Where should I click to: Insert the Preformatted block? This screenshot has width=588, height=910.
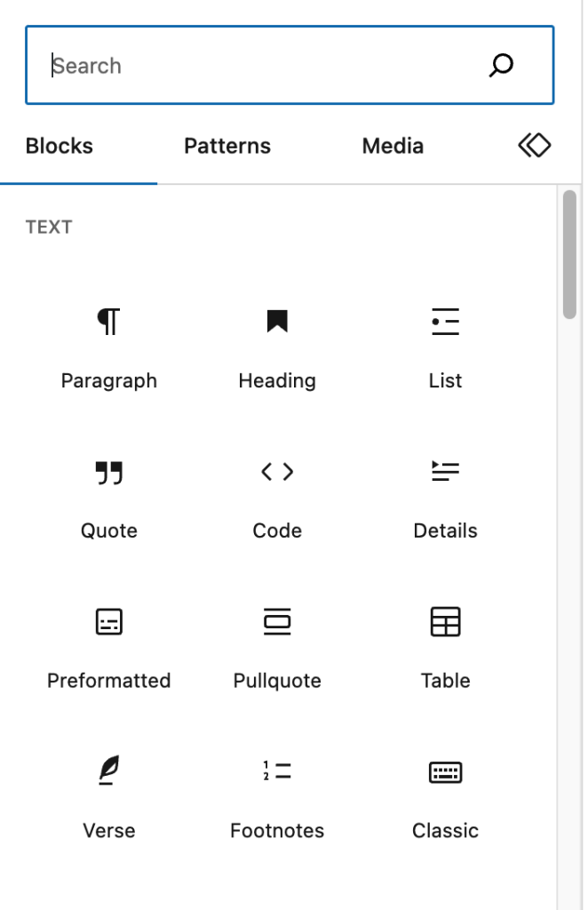pos(108,646)
